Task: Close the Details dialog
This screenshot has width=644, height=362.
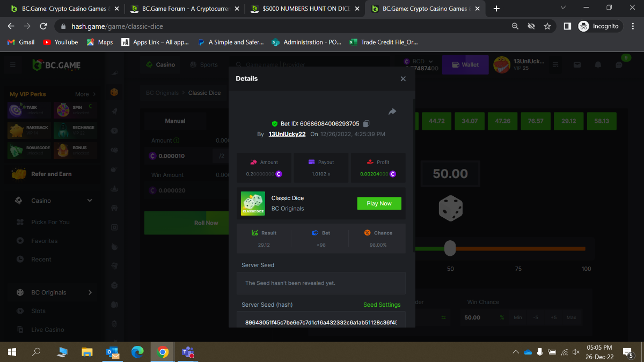Action: pyautogui.click(x=403, y=79)
